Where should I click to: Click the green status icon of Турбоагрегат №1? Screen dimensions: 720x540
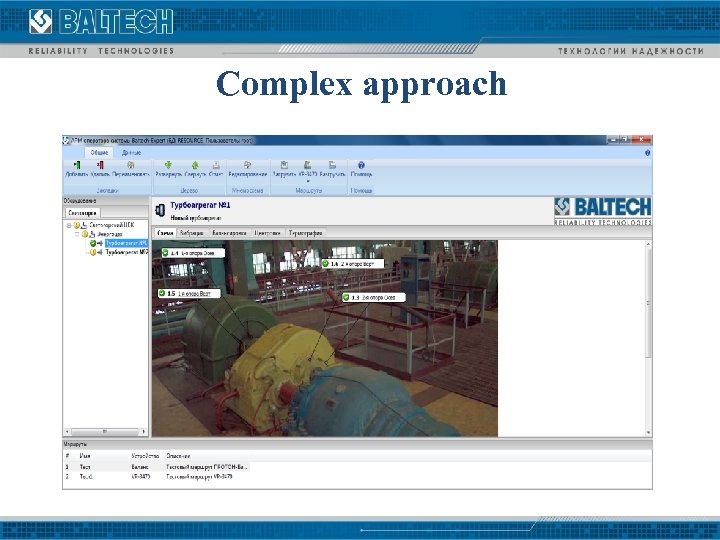pos(93,243)
